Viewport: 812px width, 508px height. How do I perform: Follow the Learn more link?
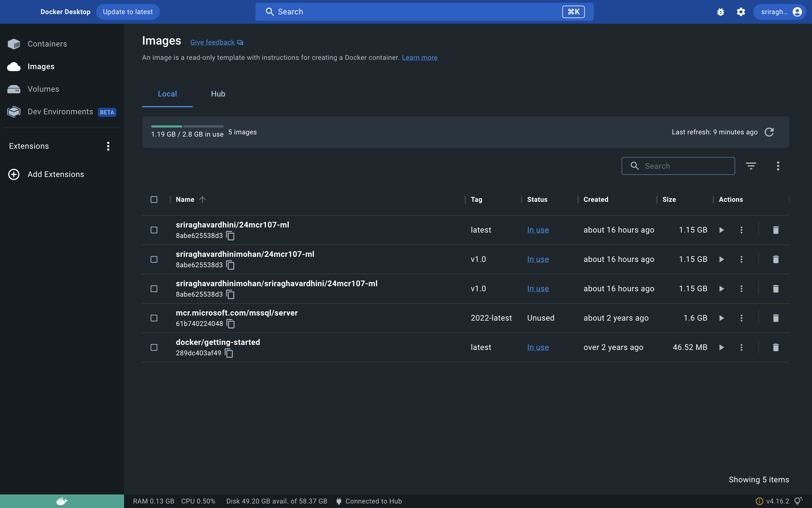tap(420, 58)
